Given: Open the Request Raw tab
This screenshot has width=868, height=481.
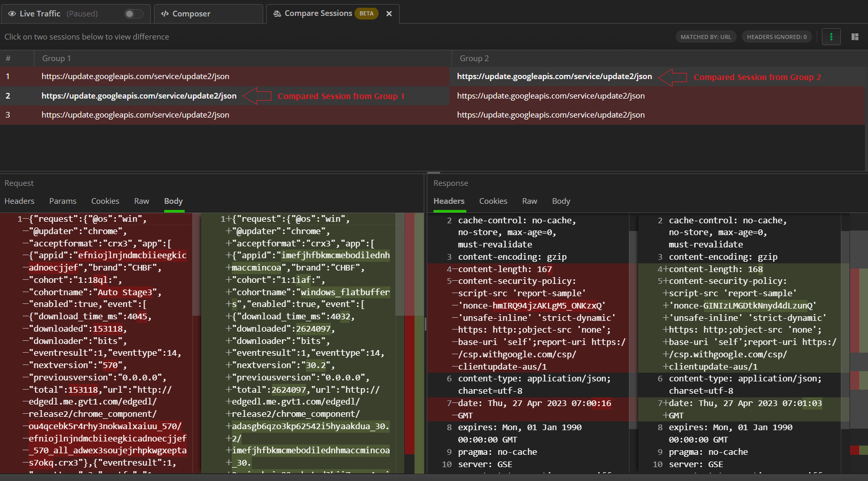Looking at the screenshot, I should pyautogui.click(x=142, y=201).
